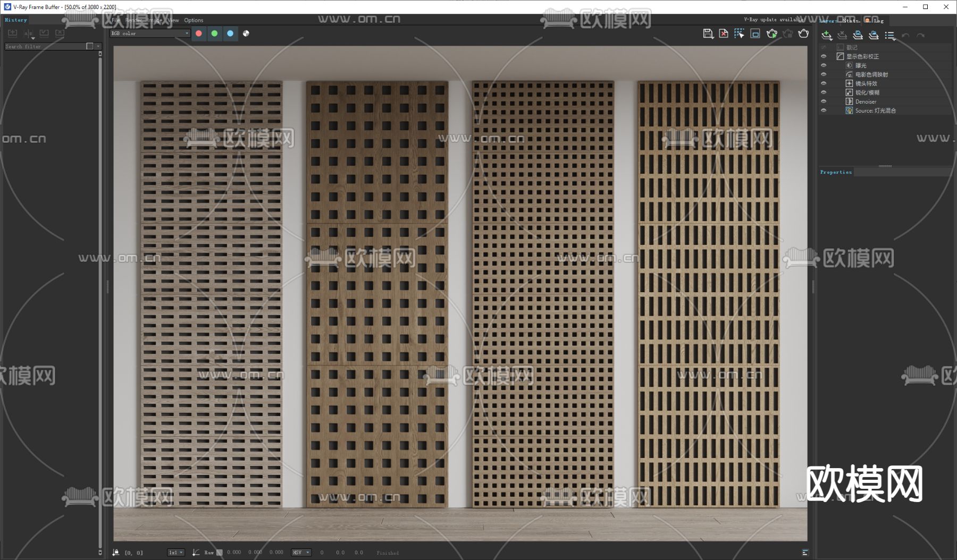
Task: Open the HSV color mode dropdown
Action: click(x=301, y=553)
